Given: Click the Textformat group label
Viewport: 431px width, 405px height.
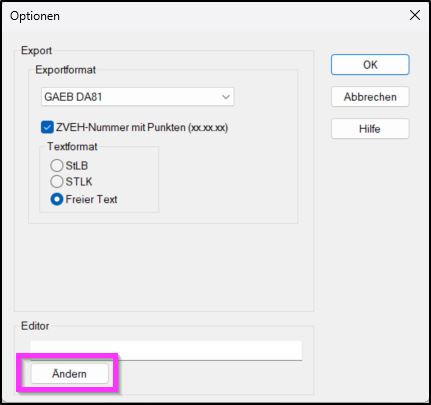Looking at the screenshot, I should [x=72, y=146].
